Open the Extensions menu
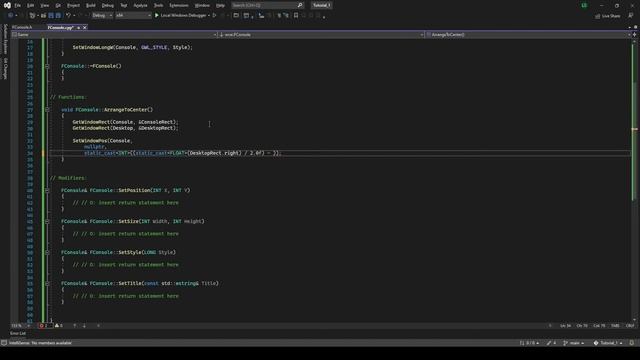 pos(179,5)
